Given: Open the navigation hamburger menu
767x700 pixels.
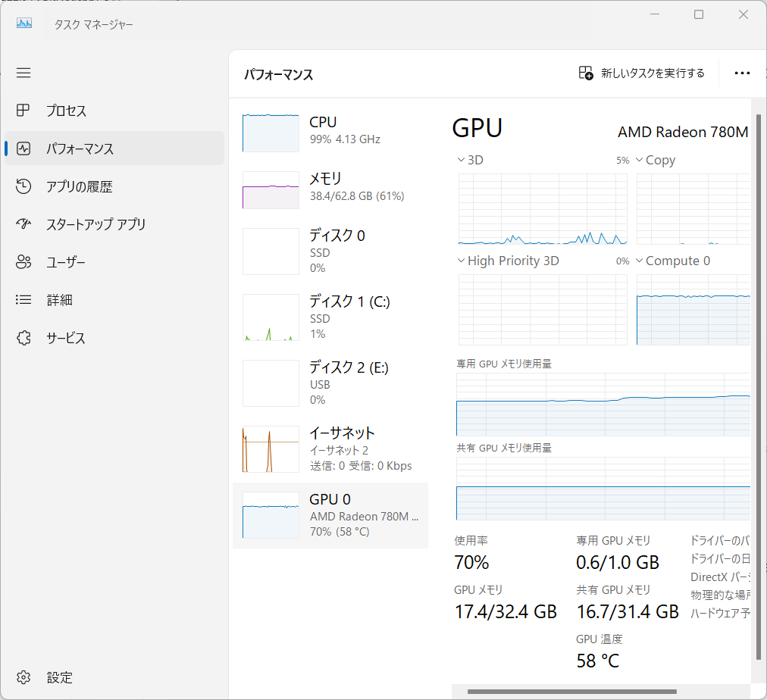Looking at the screenshot, I should coord(23,73).
